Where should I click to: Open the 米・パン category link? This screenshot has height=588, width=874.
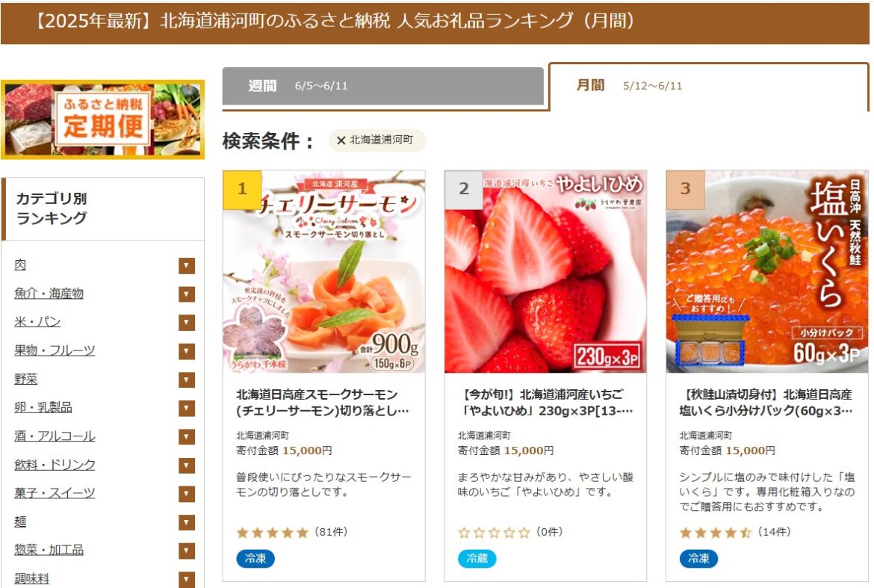pyautogui.click(x=37, y=321)
